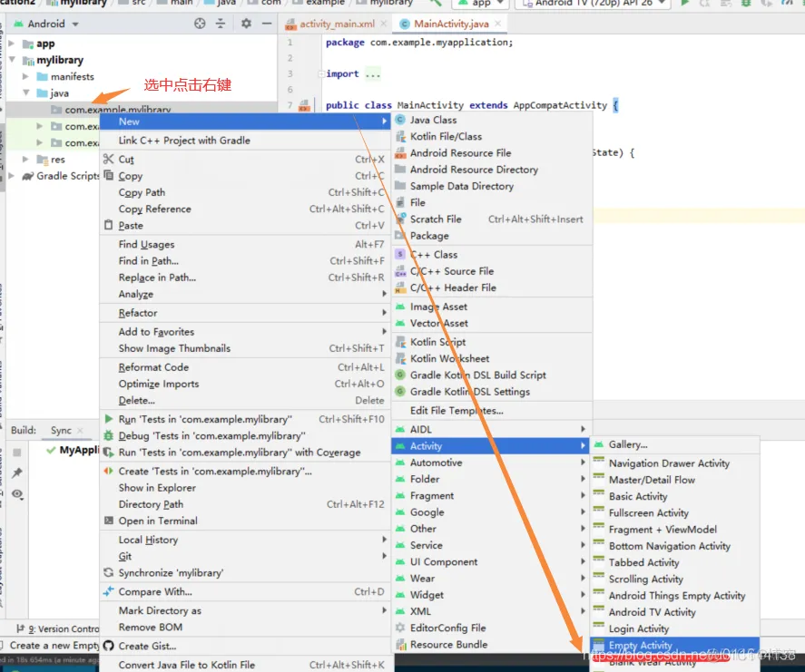
Task: Open the Fragment submenu
Action: (492, 495)
